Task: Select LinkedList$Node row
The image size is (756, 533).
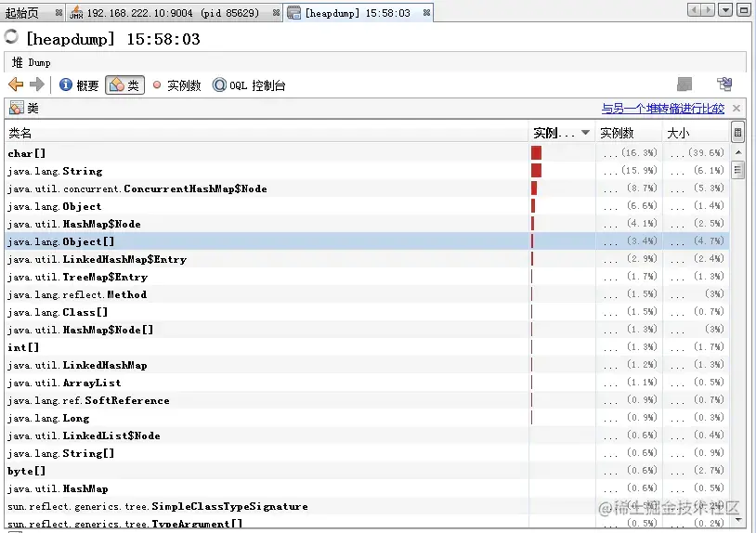Action: click(367, 435)
